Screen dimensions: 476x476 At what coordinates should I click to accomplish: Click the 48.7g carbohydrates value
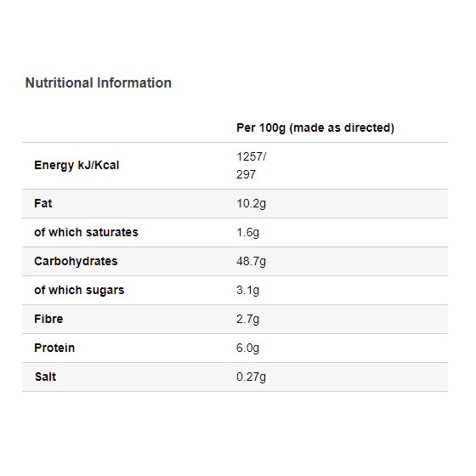[x=251, y=262]
